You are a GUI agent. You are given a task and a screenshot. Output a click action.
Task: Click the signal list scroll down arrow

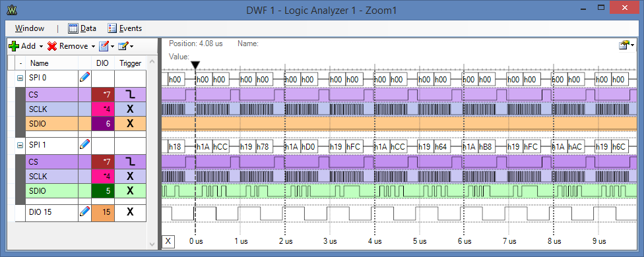pos(152,244)
